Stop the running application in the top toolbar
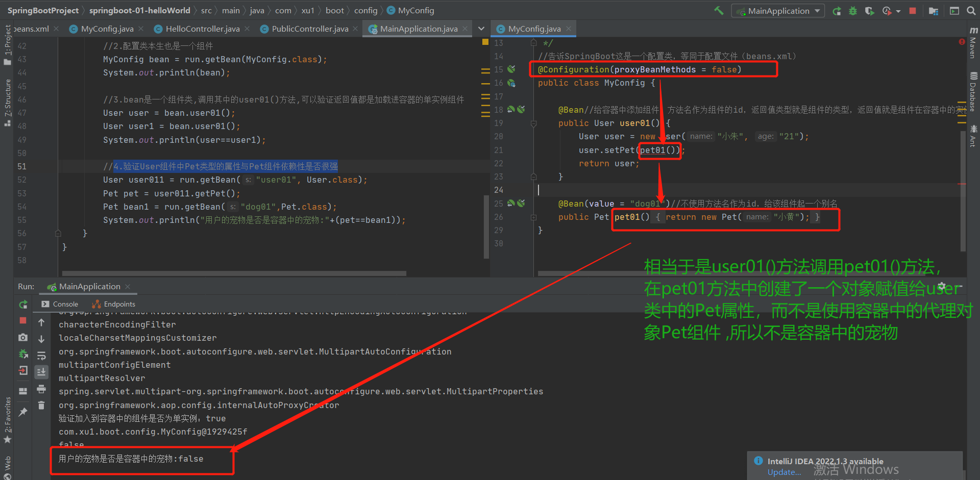Viewport: 980px width, 480px height. click(913, 11)
